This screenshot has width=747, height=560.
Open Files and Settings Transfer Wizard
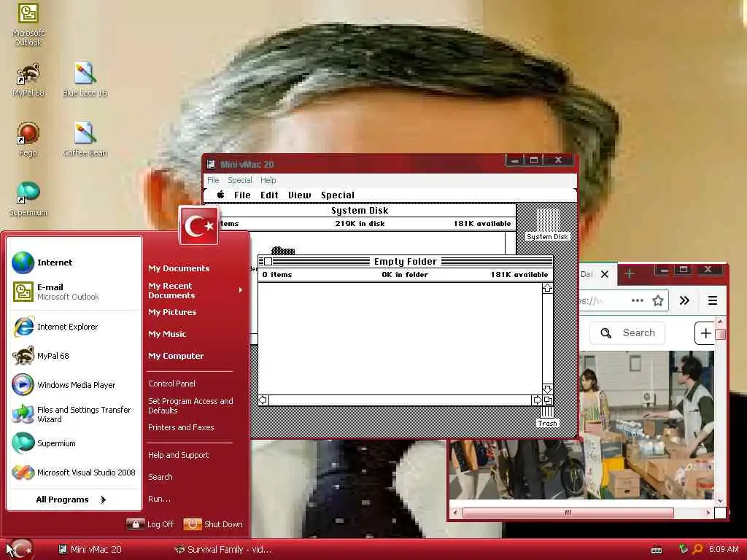click(75, 414)
